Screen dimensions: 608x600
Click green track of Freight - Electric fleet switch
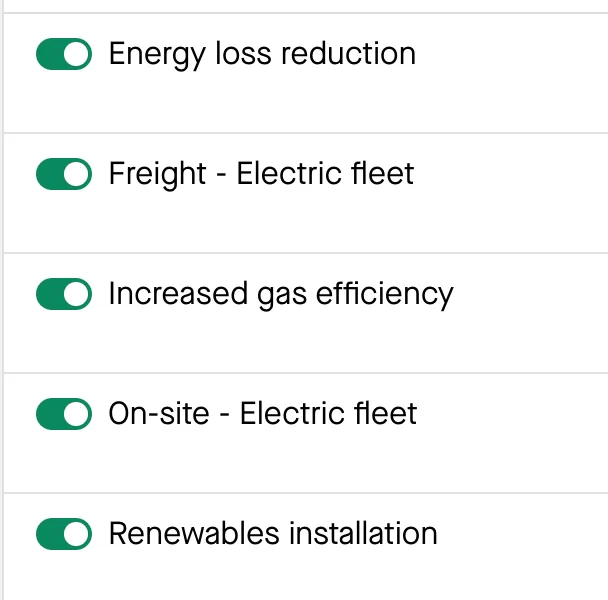50,174
